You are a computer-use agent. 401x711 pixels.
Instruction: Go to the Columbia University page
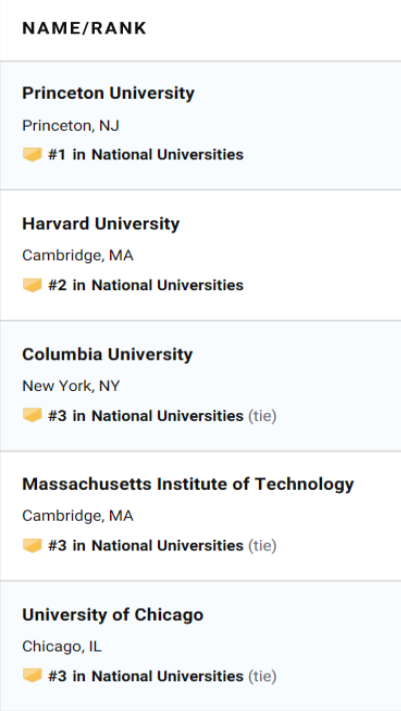pos(108,354)
